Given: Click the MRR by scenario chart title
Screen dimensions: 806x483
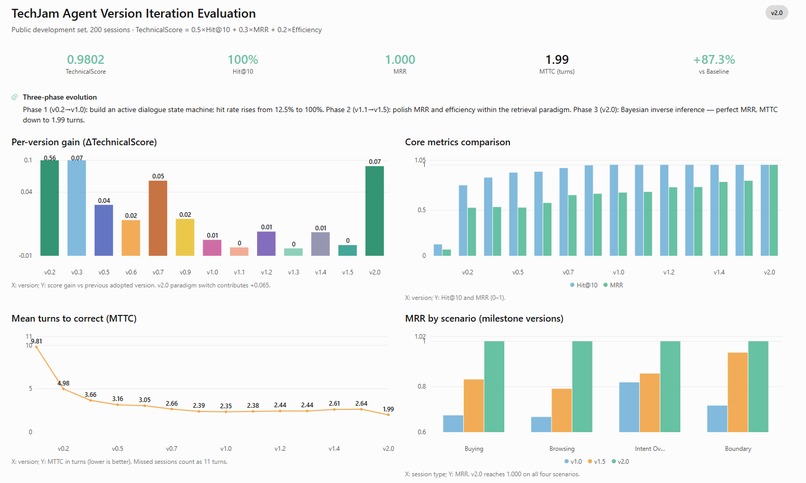Looking at the screenshot, I should (x=484, y=319).
